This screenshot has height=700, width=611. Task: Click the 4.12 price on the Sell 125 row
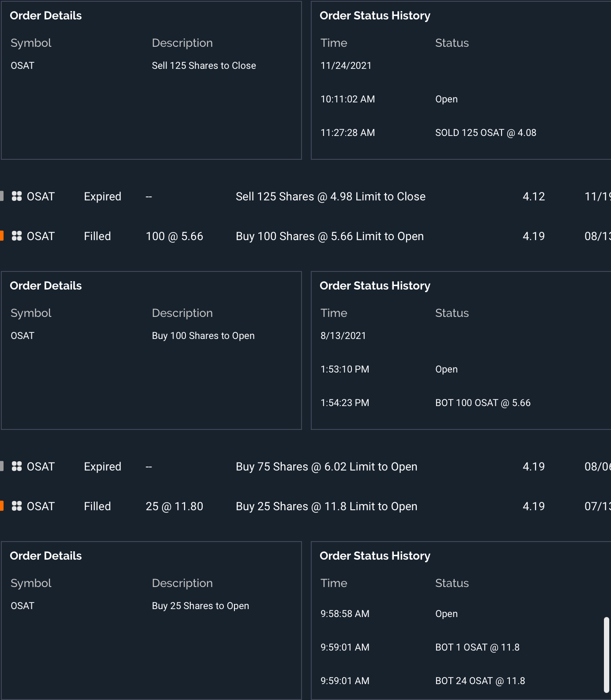coord(533,196)
